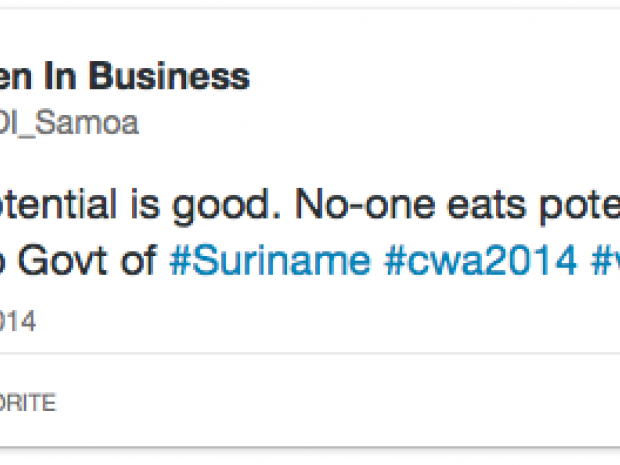Click the cut-off hashtag after #cwa2014
The width and height of the screenshot is (620, 465).
click(x=605, y=261)
